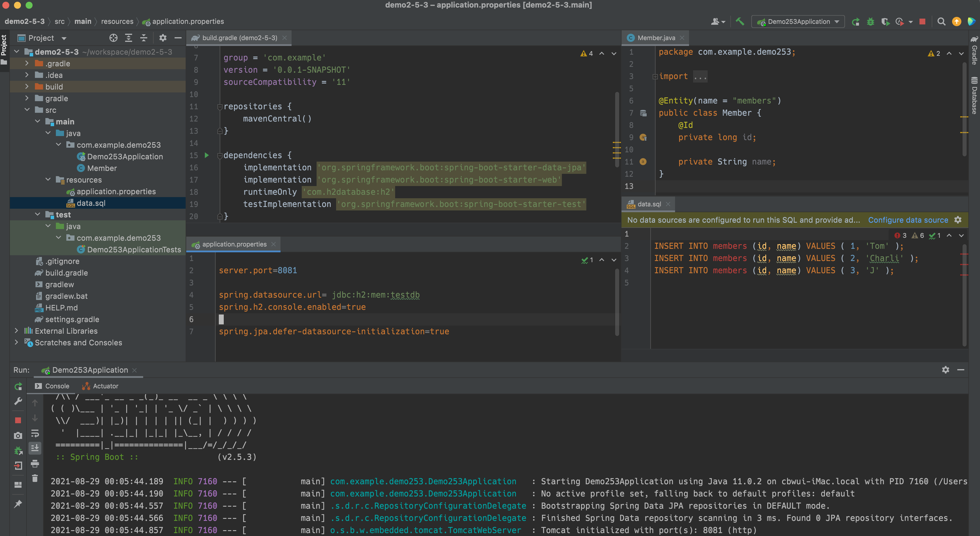
Task: Open Search Everywhere magnifier icon
Action: point(941,22)
